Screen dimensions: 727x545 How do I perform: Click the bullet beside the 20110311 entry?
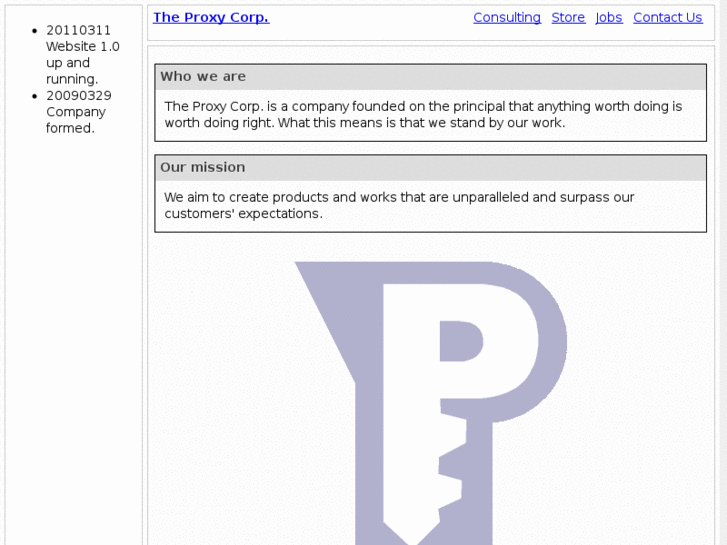pyautogui.click(x=34, y=30)
